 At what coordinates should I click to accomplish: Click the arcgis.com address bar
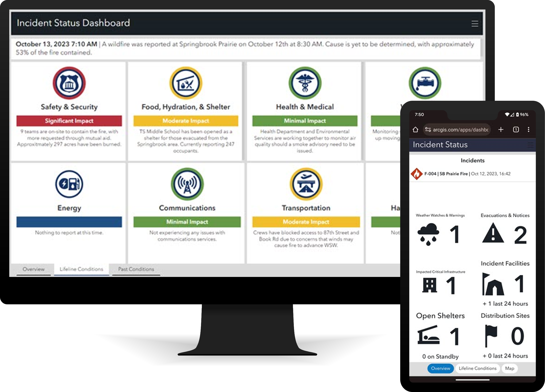tap(460, 130)
